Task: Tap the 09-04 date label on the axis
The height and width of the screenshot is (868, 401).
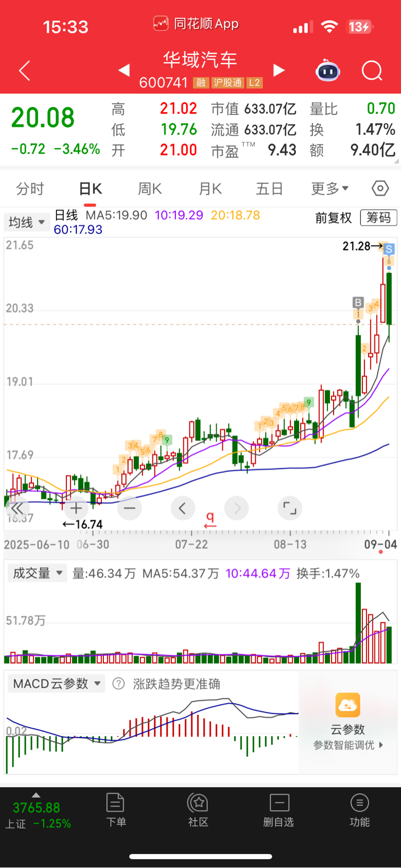Action: click(381, 544)
